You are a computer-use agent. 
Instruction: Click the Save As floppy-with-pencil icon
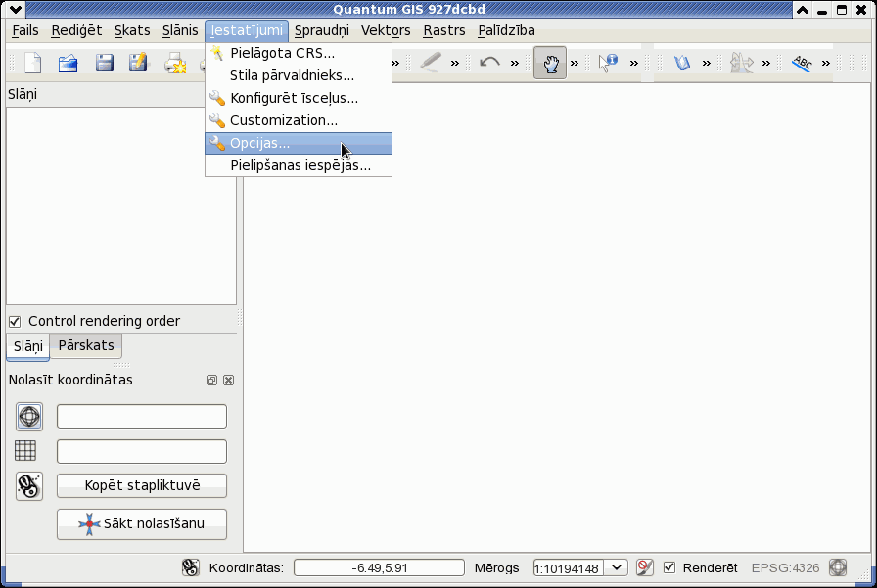point(138,63)
